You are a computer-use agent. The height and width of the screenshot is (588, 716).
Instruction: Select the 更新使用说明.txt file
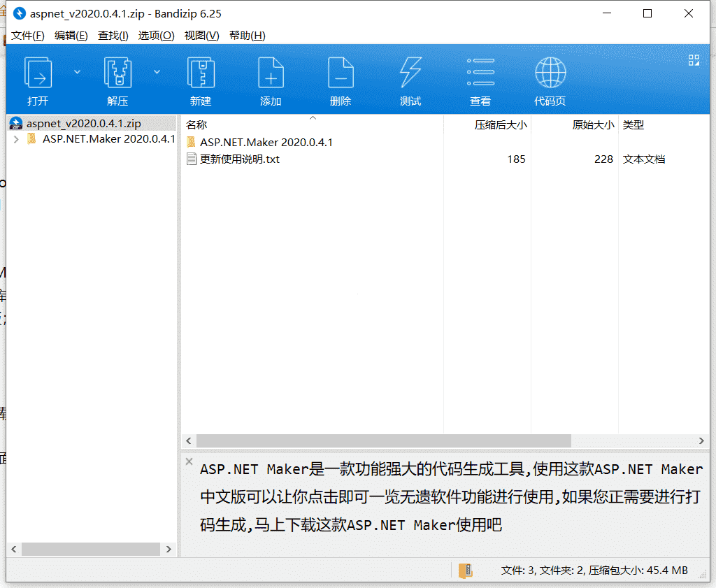coord(240,159)
